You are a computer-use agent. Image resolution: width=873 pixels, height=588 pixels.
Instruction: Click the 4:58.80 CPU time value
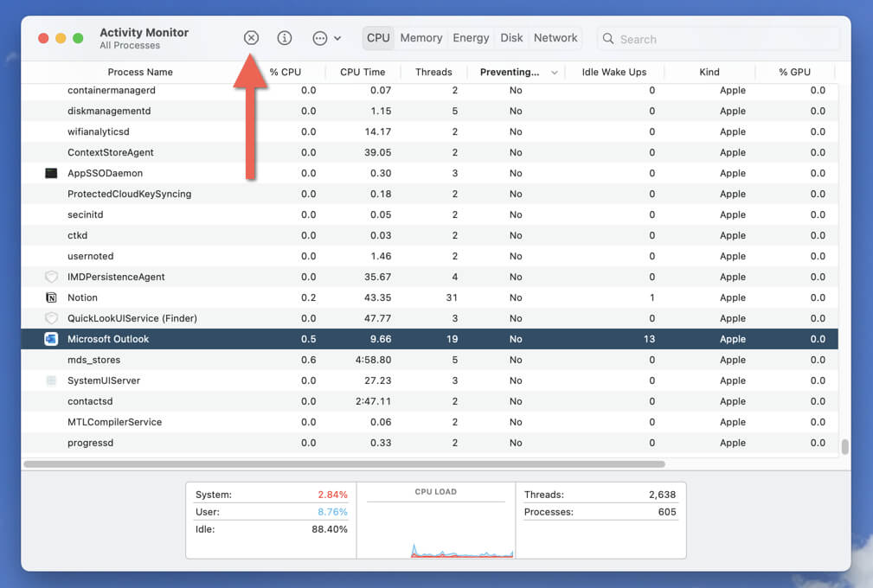373,360
